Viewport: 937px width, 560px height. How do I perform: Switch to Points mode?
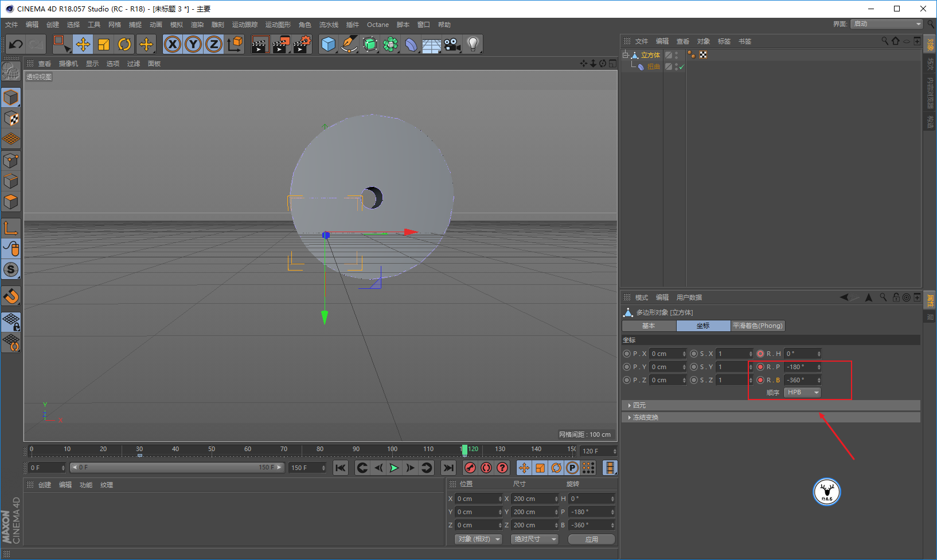[x=11, y=160]
